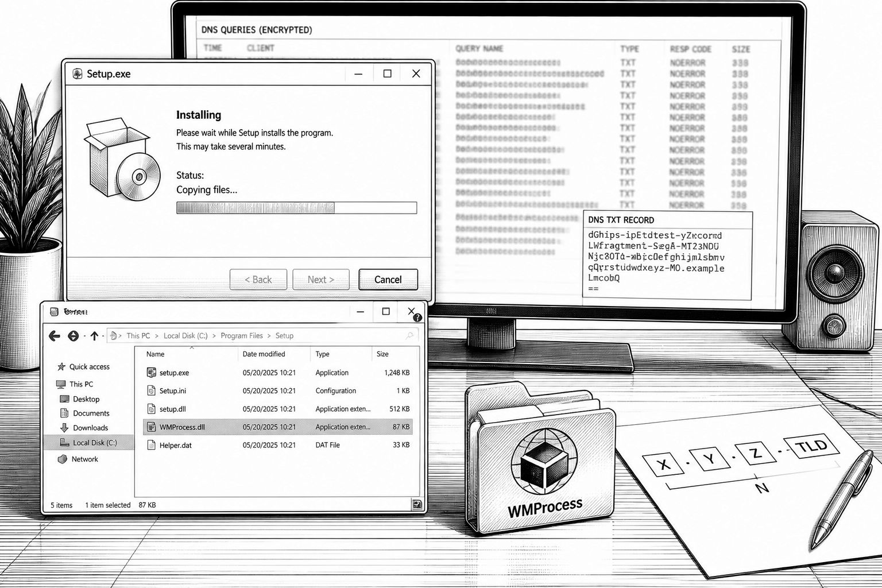
Task: Click the Explorer status bar view icon
Action: pyautogui.click(x=417, y=505)
